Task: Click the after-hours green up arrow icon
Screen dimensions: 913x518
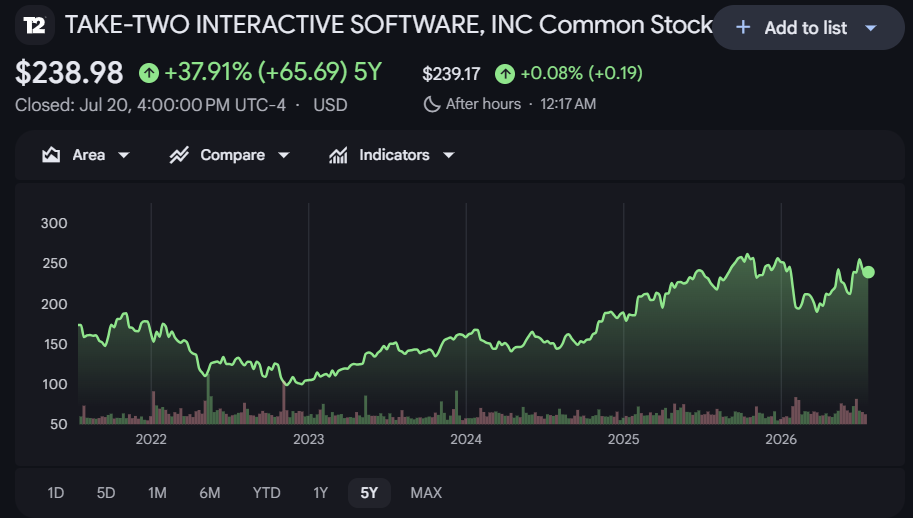Action: tap(505, 74)
